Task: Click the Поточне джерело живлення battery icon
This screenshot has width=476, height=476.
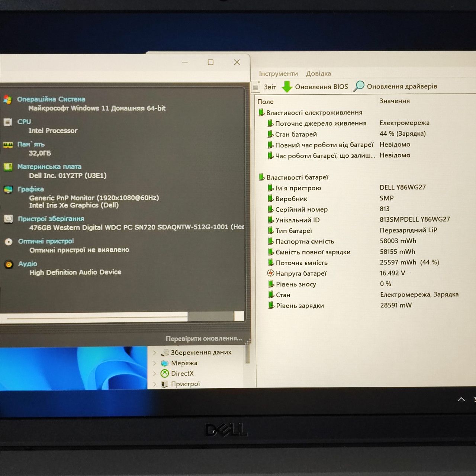Action: tap(270, 123)
